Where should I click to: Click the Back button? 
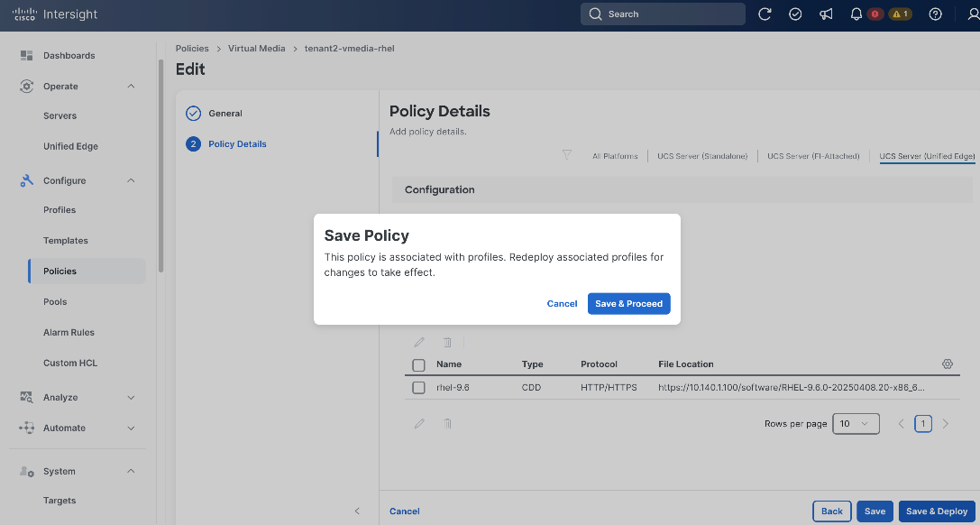click(x=832, y=511)
